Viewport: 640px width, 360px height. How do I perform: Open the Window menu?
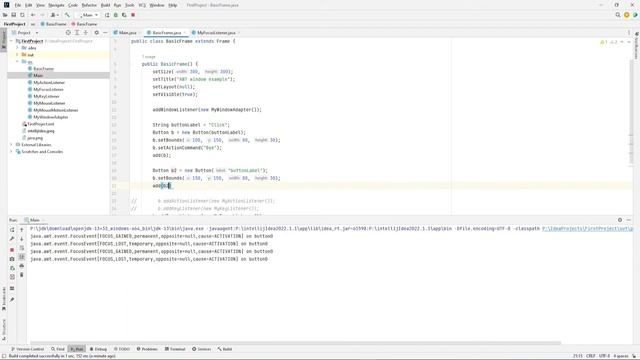coord(157,5)
